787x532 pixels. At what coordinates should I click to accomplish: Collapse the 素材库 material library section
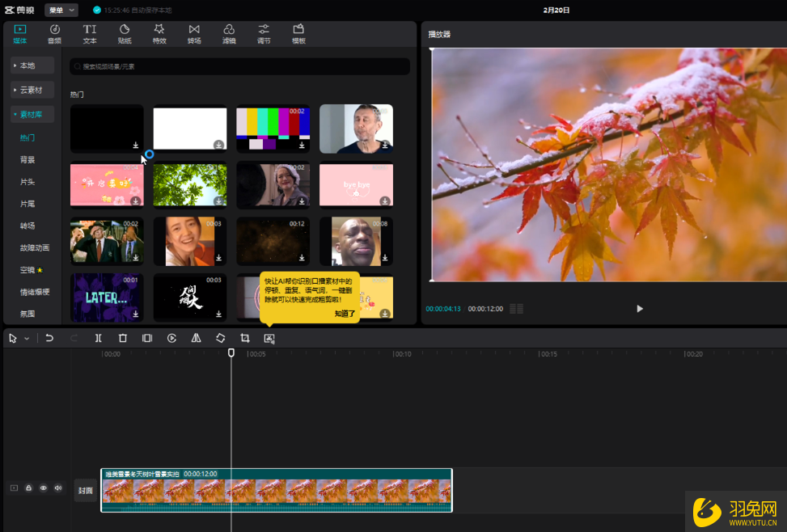pos(32,115)
